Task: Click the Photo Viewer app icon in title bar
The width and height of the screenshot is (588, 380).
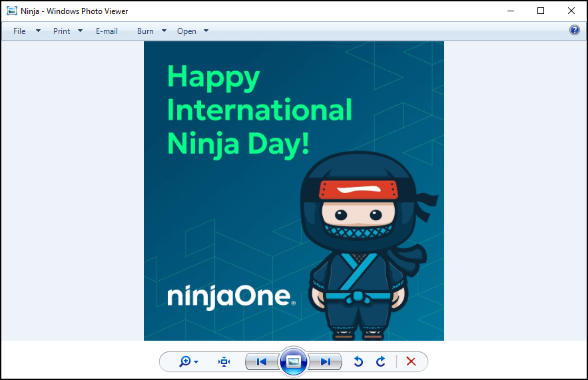Action: pos(12,11)
